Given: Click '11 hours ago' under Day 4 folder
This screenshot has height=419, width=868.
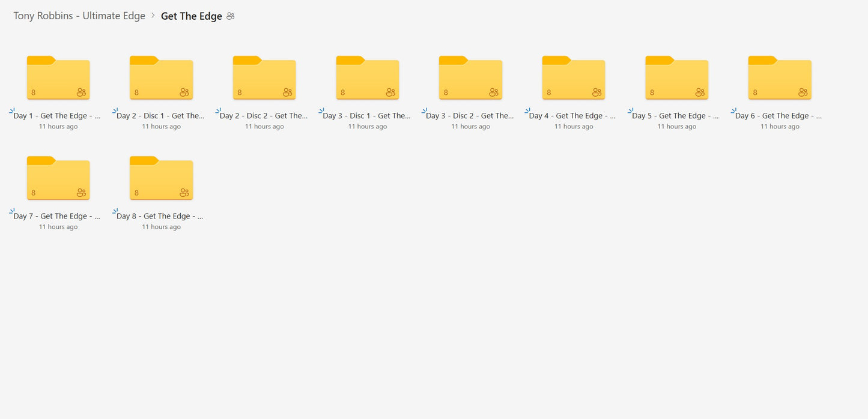Looking at the screenshot, I should tap(574, 127).
